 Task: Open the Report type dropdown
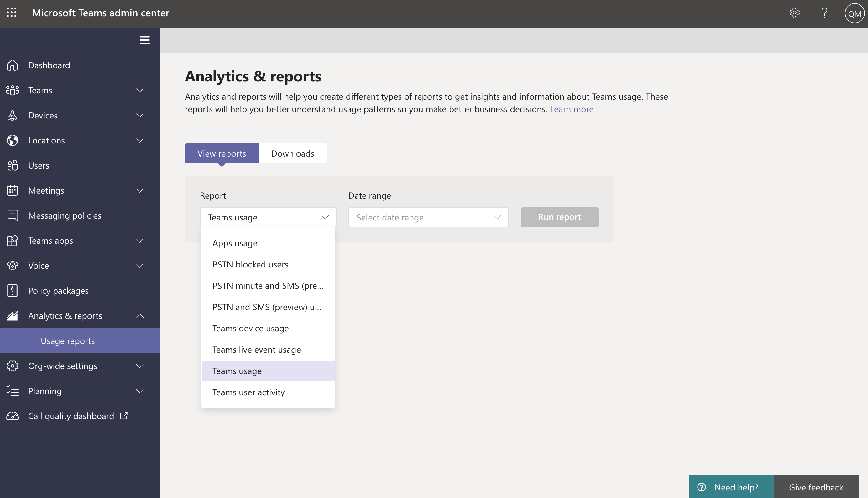coord(268,217)
